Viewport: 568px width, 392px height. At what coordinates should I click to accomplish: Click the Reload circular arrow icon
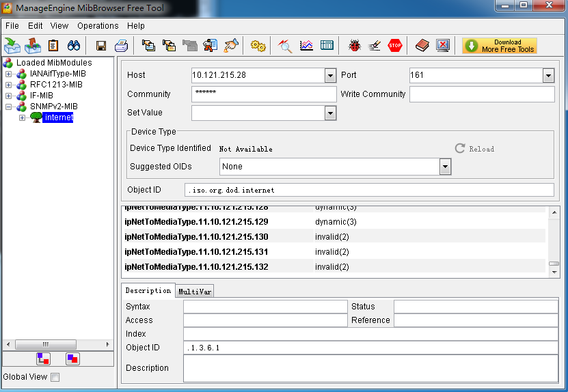point(460,148)
